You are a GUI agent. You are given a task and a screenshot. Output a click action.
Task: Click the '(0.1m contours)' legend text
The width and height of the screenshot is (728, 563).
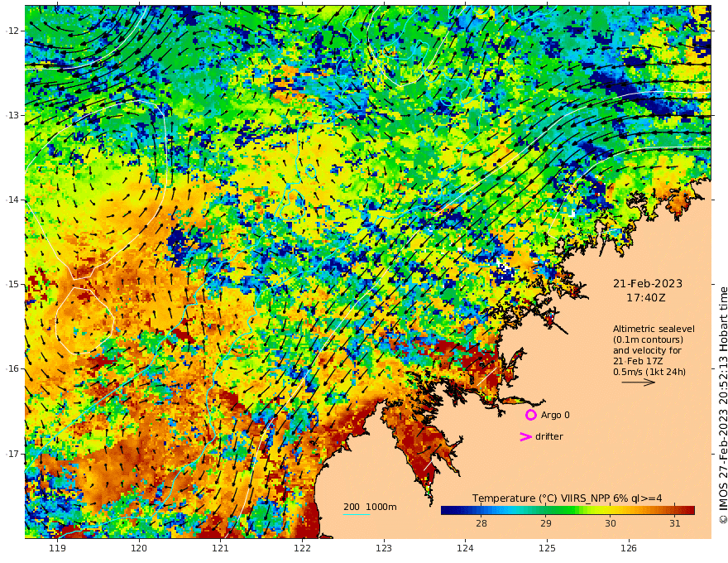648,339
